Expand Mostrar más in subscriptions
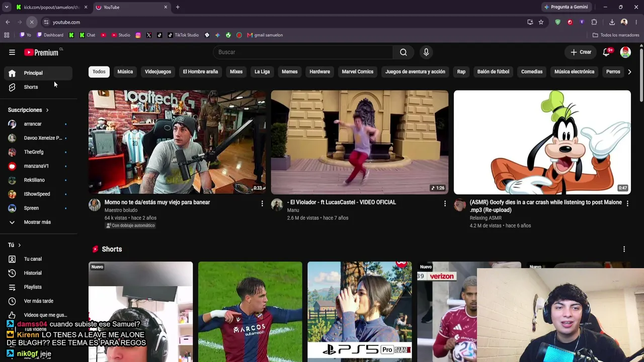This screenshot has width=644, height=362. coord(36,222)
